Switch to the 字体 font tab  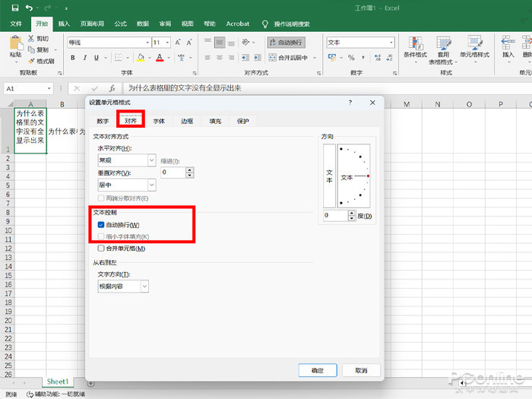tap(159, 121)
